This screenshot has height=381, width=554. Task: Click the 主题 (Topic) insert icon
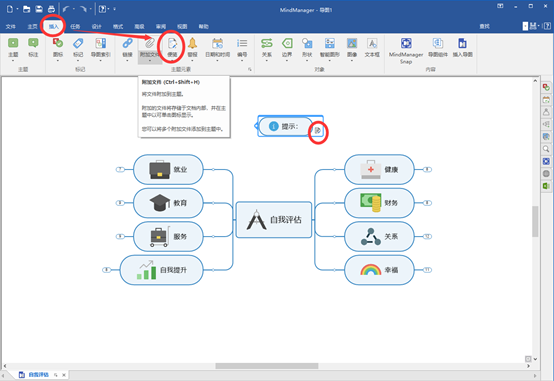coord(13,43)
